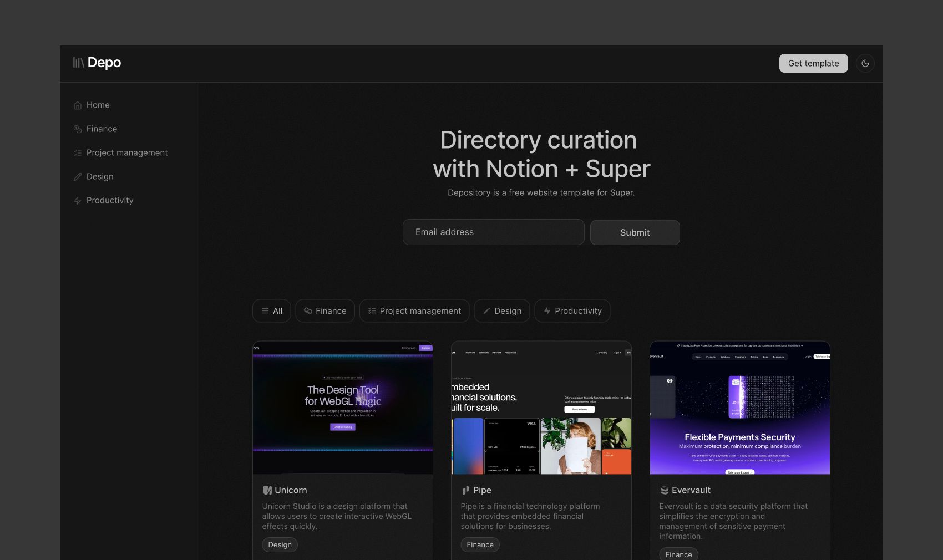
Task: Click the Pipe description text
Action: (530, 516)
